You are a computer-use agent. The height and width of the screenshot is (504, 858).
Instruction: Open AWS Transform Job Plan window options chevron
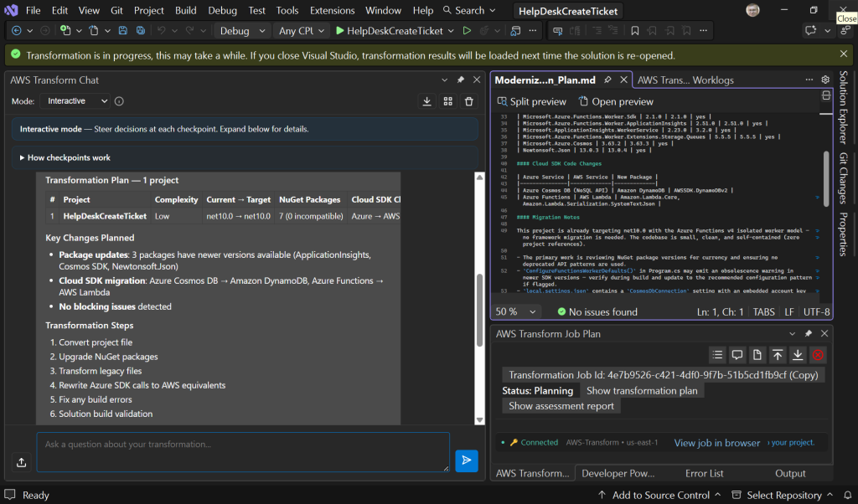click(793, 333)
